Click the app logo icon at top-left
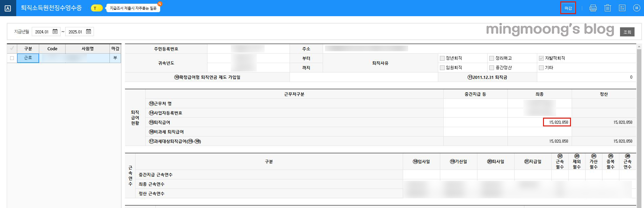 click(8, 8)
